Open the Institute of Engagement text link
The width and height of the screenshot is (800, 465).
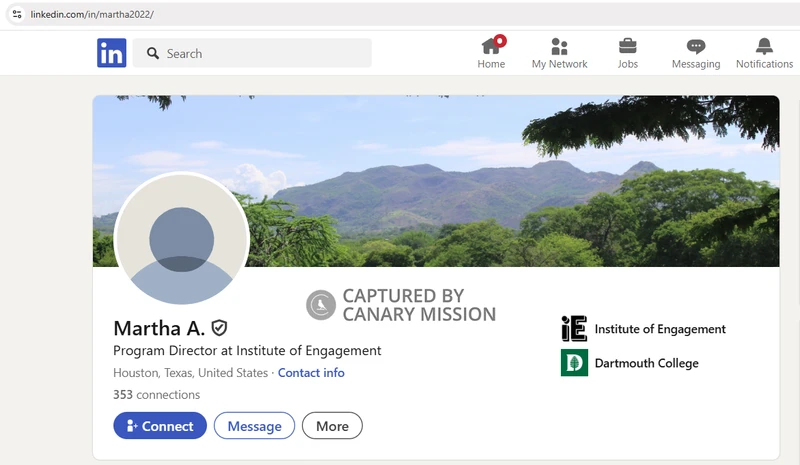[660, 329]
